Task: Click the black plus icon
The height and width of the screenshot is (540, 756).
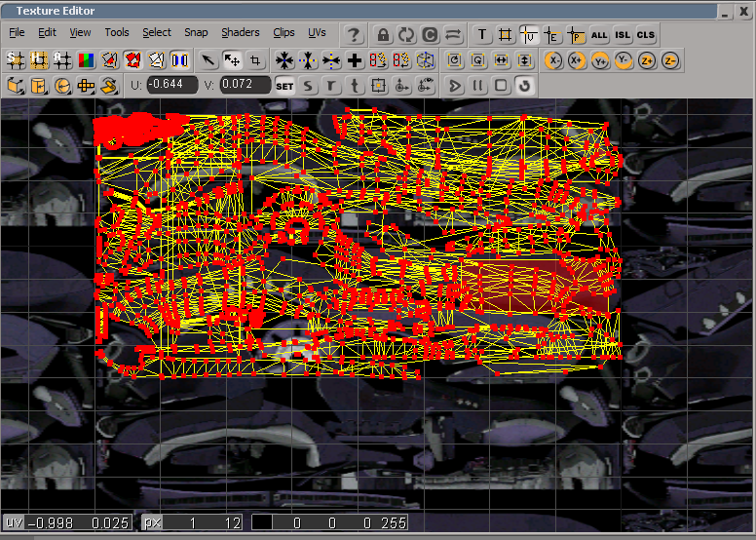Action: coord(355,60)
